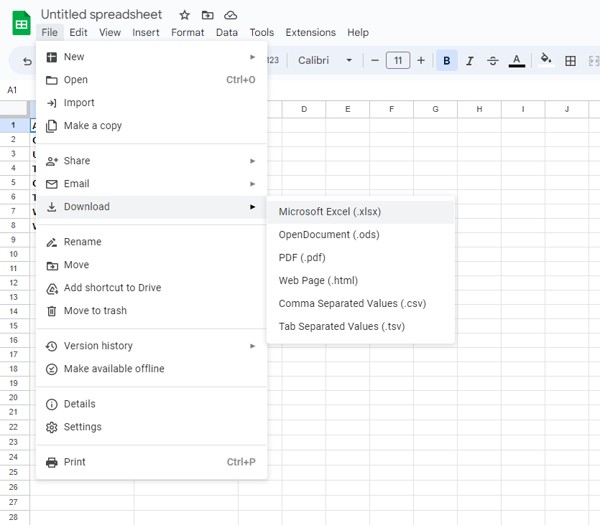Click the move to folder icon beside title

(x=207, y=15)
